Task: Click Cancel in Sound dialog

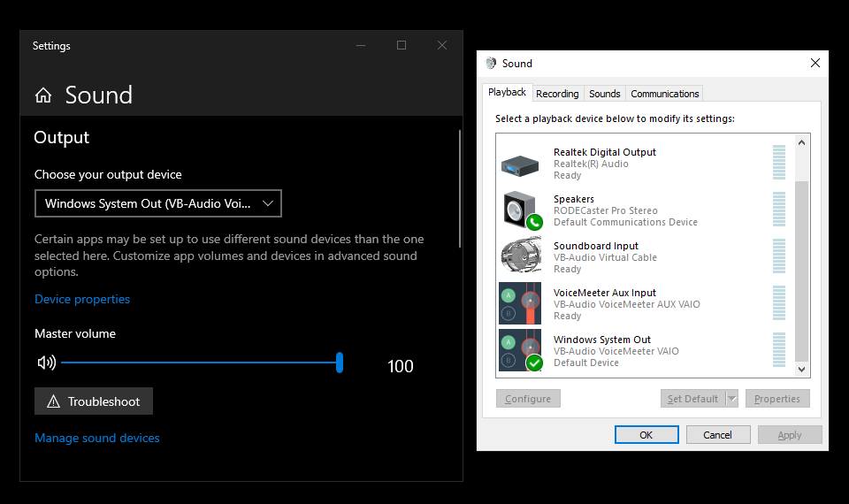Action: coord(717,435)
